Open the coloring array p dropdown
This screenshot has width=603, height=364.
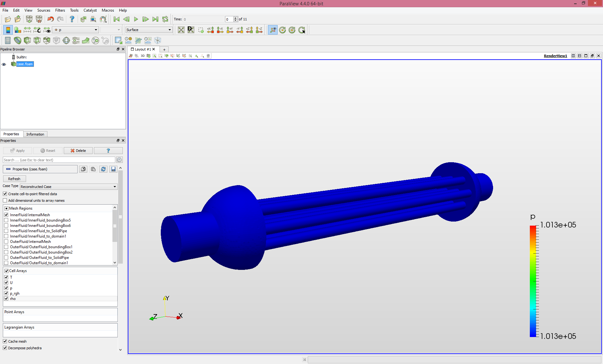75,30
